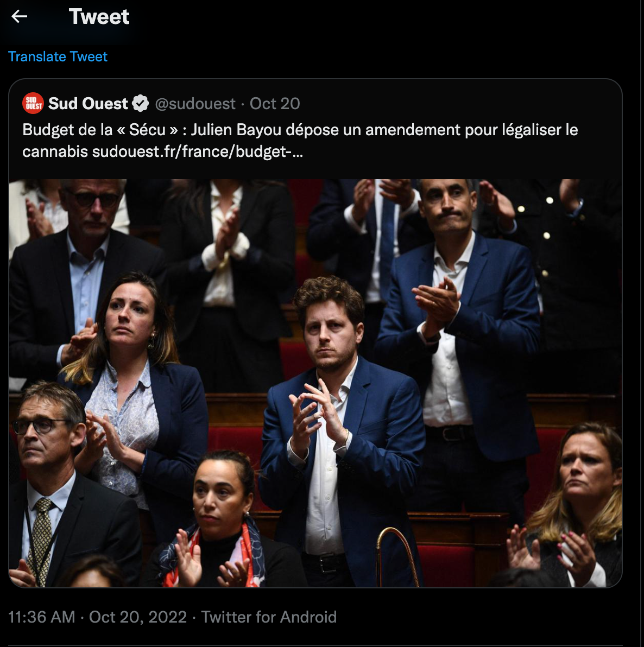Click the Tweet header title
The height and width of the screenshot is (647, 644).
tap(99, 16)
